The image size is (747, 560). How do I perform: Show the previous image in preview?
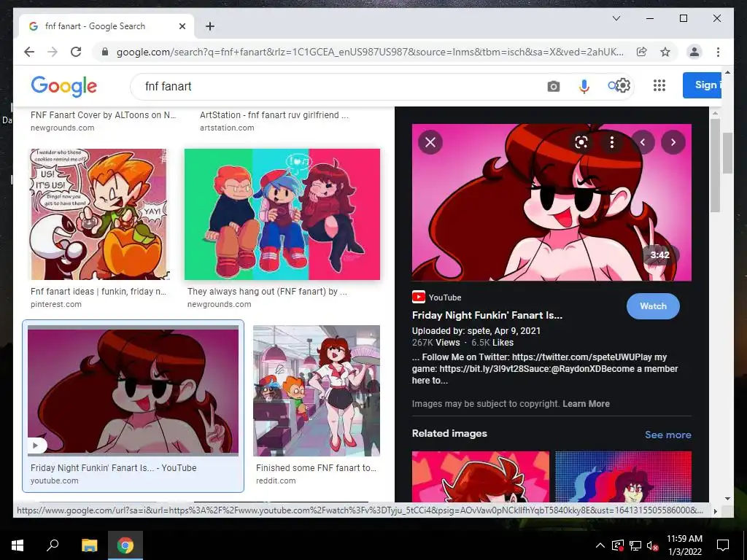point(643,142)
